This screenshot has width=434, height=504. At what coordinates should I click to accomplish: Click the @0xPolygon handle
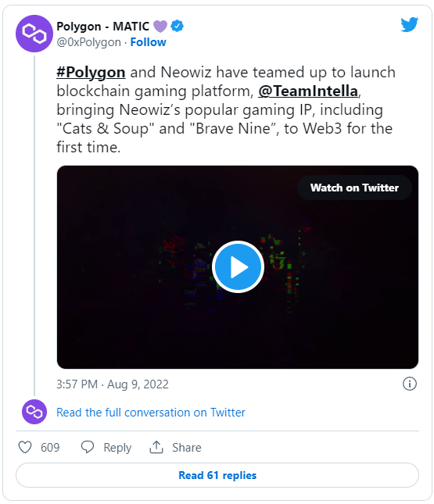pos(89,42)
